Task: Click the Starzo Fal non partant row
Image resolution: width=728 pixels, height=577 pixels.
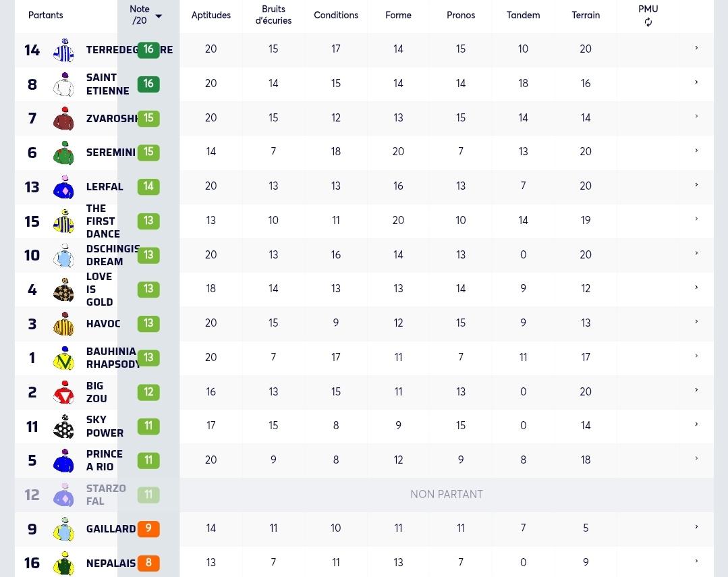Action: coord(364,495)
